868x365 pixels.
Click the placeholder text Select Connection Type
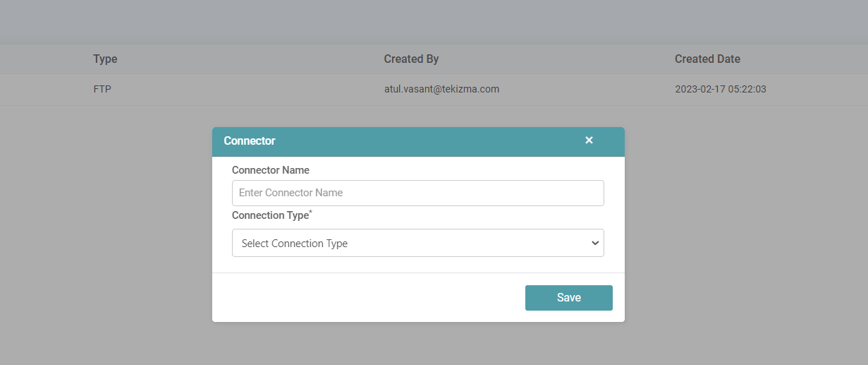point(295,244)
